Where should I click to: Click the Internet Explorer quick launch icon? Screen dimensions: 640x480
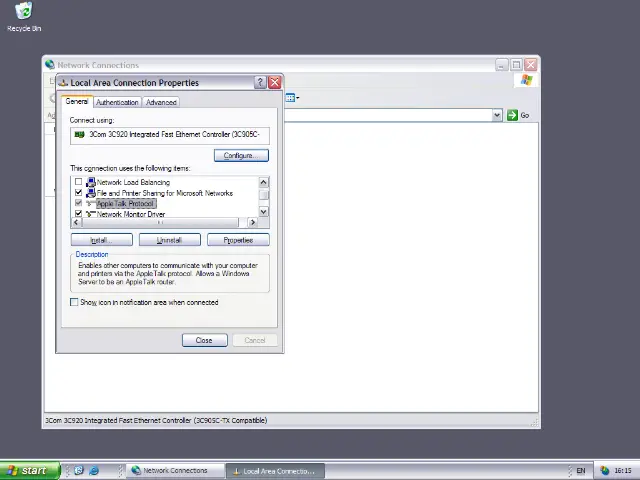(94, 471)
